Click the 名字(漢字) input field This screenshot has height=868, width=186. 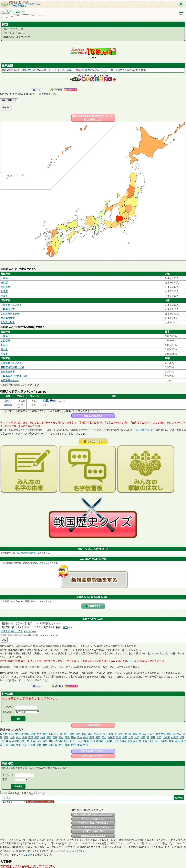click(x=26, y=707)
